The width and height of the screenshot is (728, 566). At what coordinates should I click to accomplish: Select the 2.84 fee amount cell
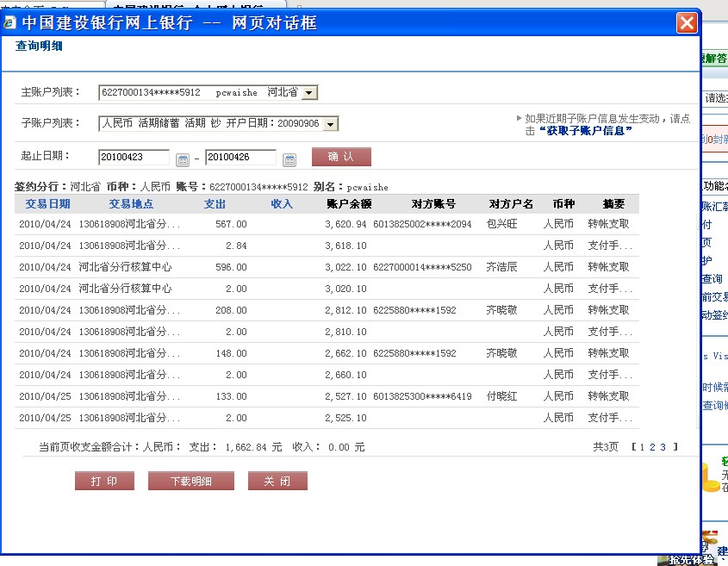236,246
